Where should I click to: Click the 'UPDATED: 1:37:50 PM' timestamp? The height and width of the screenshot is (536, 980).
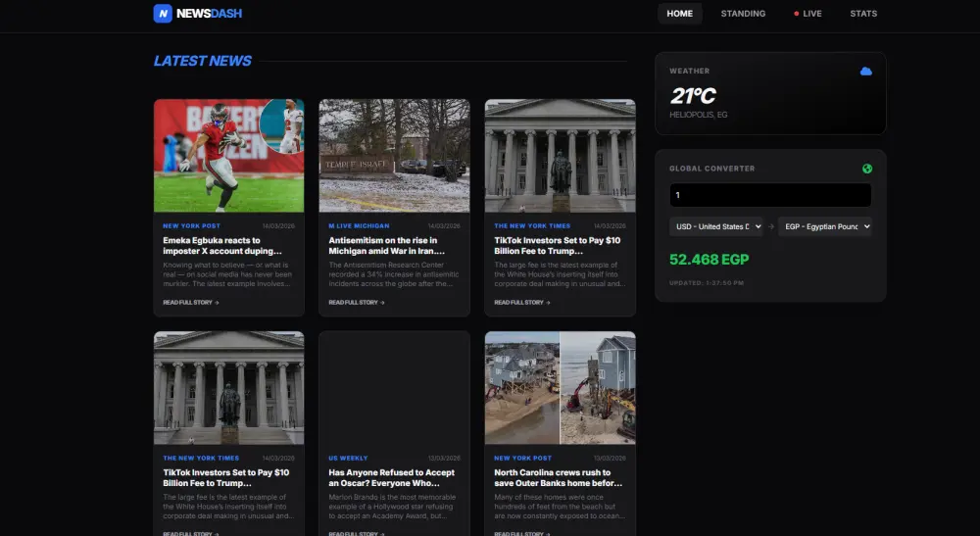click(x=707, y=283)
